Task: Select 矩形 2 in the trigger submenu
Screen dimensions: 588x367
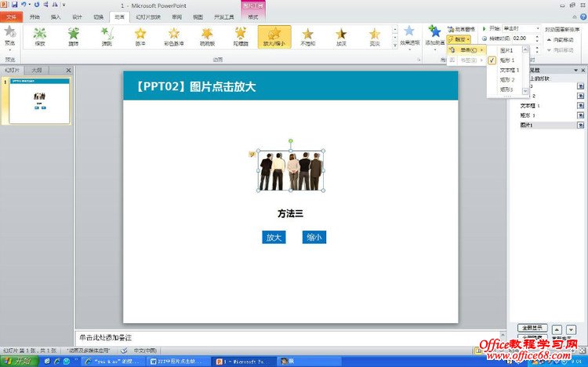Action: pos(507,79)
